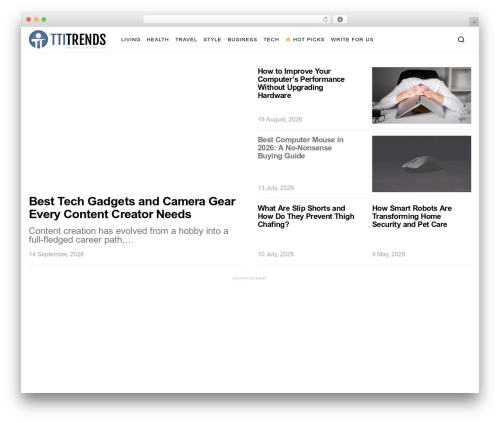This screenshot has height=423, width=500.
Task: Open the Business menu item
Action: pos(242,39)
